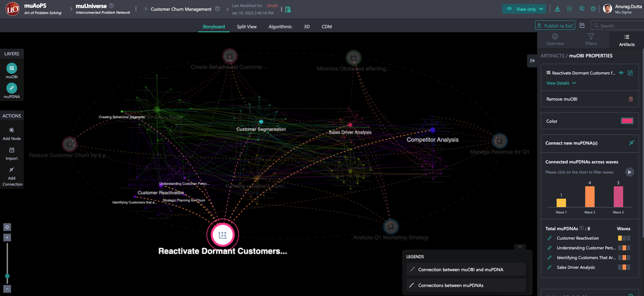Click the zoom slider handle

[7, 276]
